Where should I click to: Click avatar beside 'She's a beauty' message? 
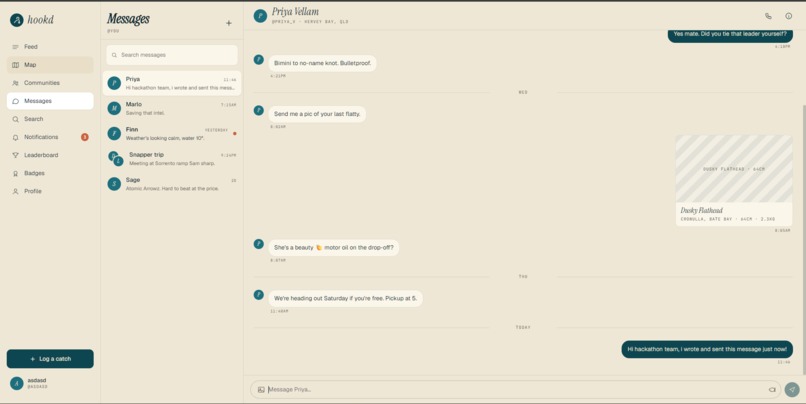(259, 244)
